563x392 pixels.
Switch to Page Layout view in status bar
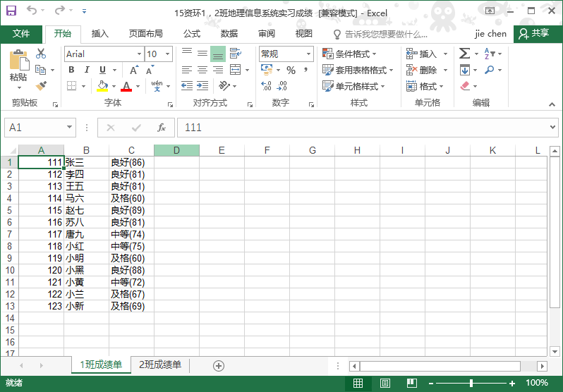pyautogui.click(x=385, y=384)
